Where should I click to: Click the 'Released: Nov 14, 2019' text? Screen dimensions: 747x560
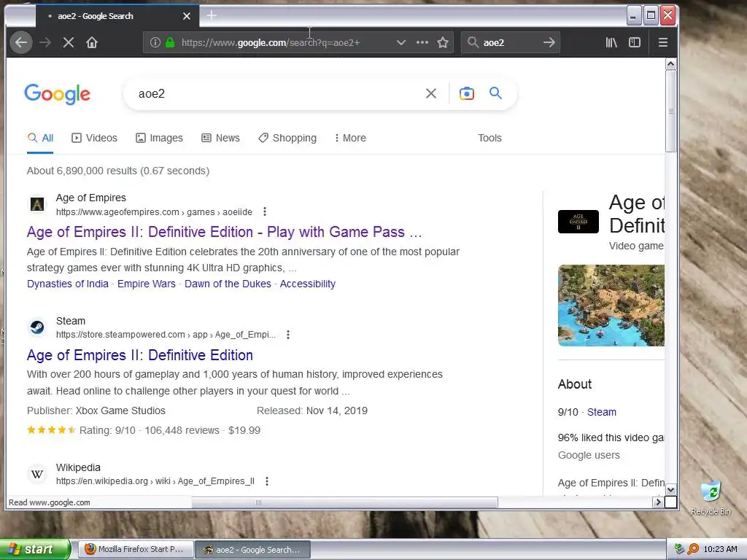(312, 411)
